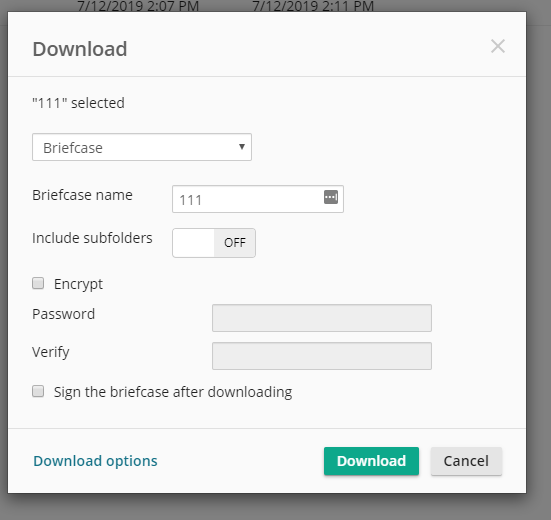
Task: Cancel the download dialog
Action: tap(466, 461)
